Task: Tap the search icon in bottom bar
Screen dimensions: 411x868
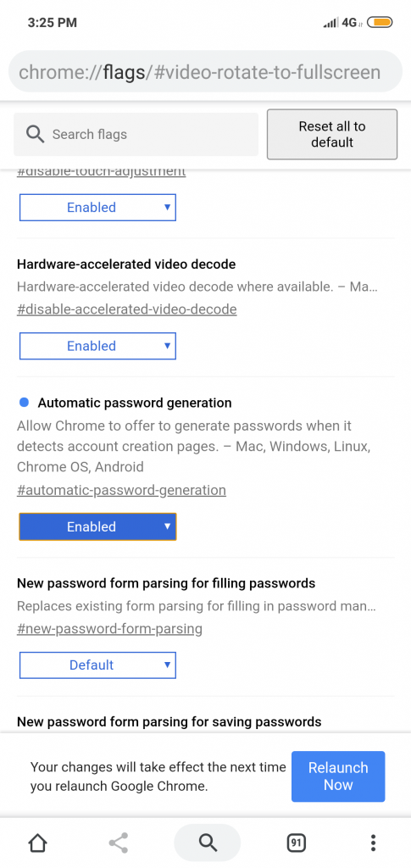Action: coord(208,843)
